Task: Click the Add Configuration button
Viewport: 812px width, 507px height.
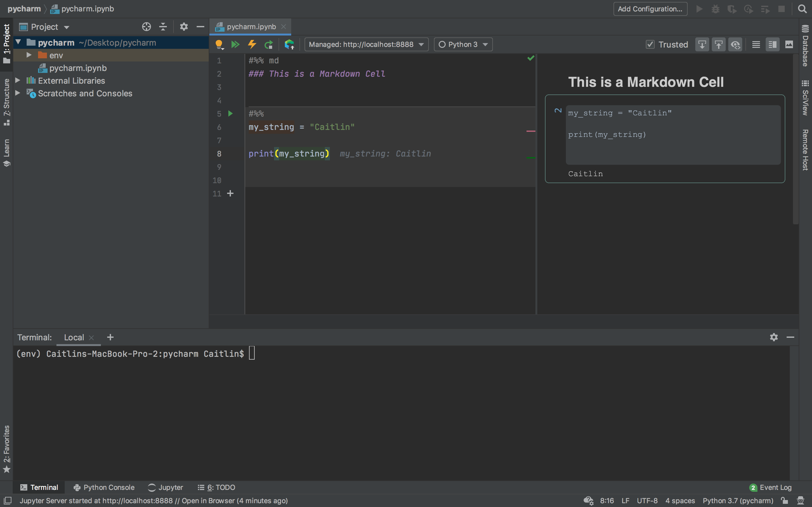Action: pos(650,9)
